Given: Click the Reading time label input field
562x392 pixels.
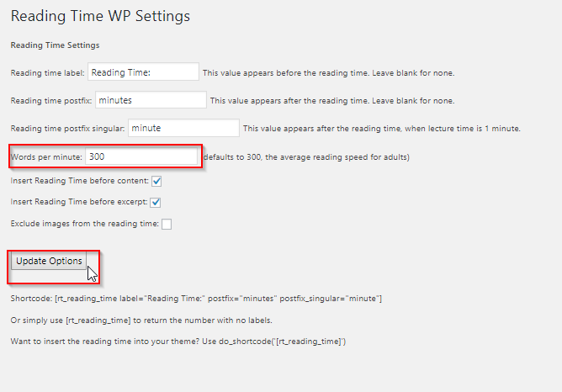Looking at the screenshot, I should 143,72.
